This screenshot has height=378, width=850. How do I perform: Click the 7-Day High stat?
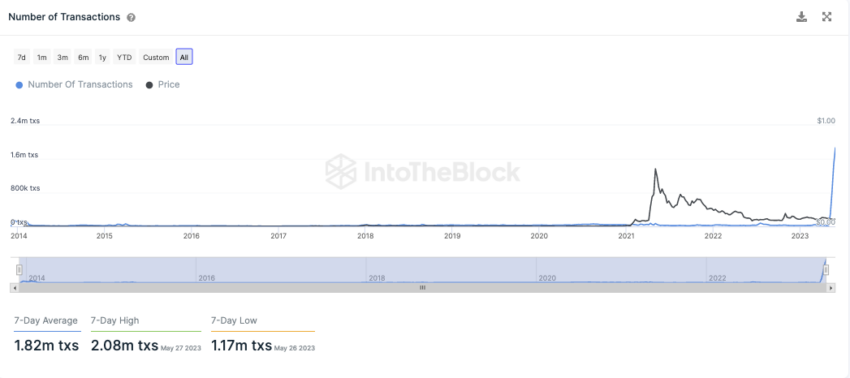[146, 334]
